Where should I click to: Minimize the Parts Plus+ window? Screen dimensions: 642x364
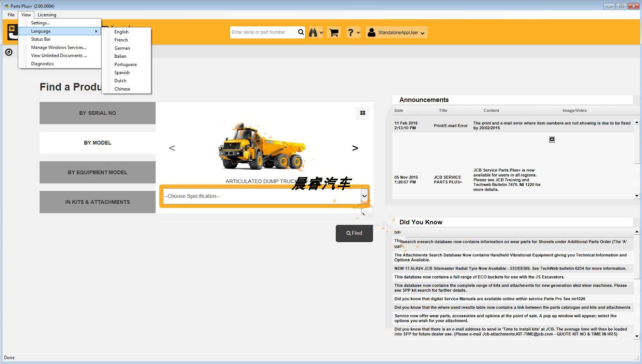[609, 6]
